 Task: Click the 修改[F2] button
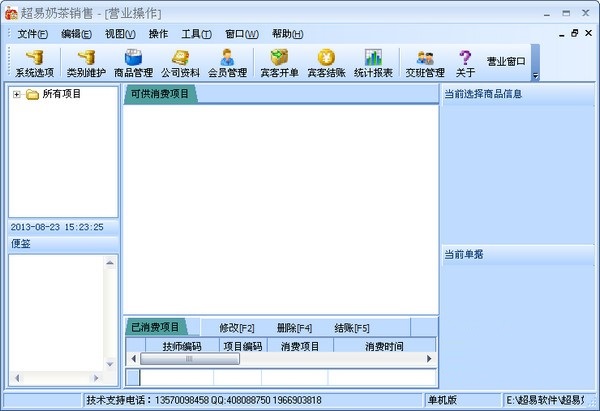(237, 328)
